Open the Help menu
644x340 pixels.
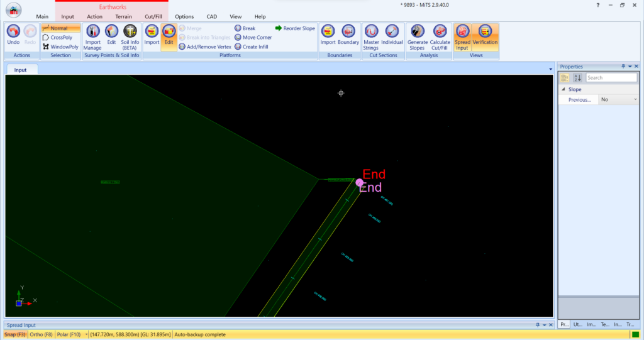260,16
